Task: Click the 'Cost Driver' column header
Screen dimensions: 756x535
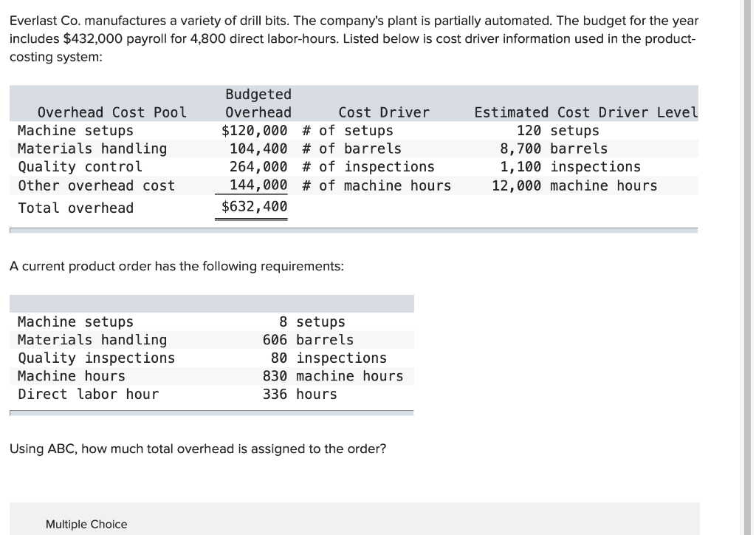Action: [384, 112]
